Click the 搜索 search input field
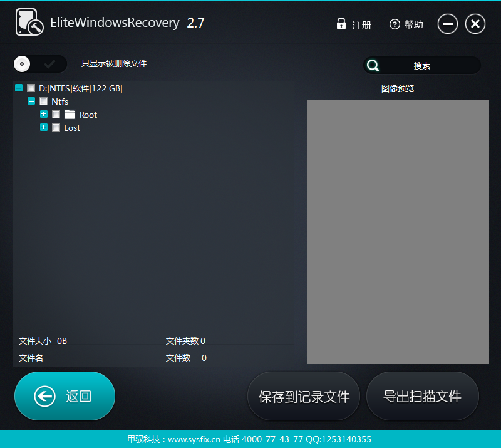The image size is (501, 448). [x=422, y=66]
